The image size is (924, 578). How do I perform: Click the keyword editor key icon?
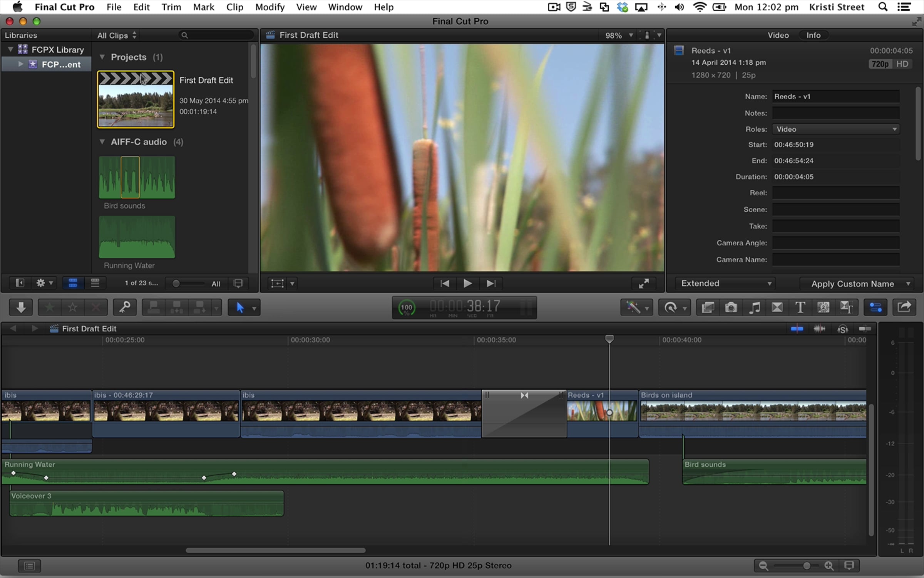124,307
